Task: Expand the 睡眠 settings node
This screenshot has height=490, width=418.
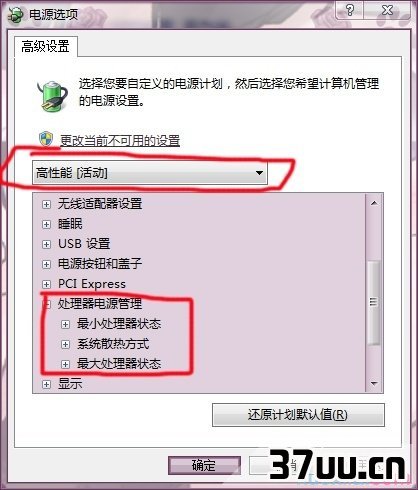Action: (46, 224)
